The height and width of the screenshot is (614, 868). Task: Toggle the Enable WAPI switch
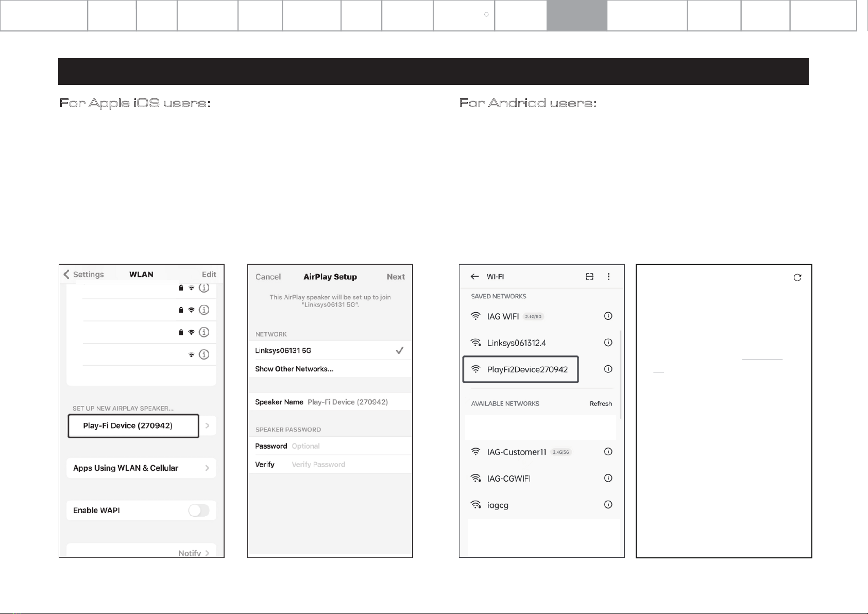199,510
